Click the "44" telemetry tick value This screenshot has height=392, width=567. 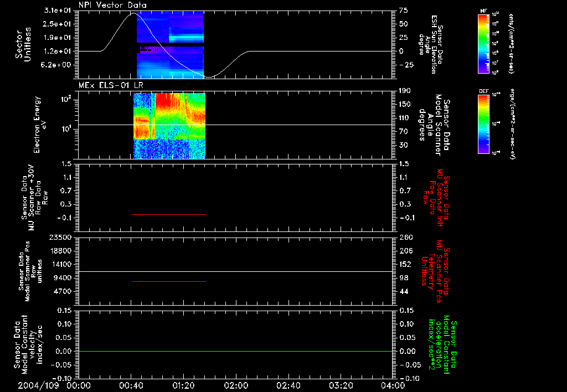(x=404, y=291)
